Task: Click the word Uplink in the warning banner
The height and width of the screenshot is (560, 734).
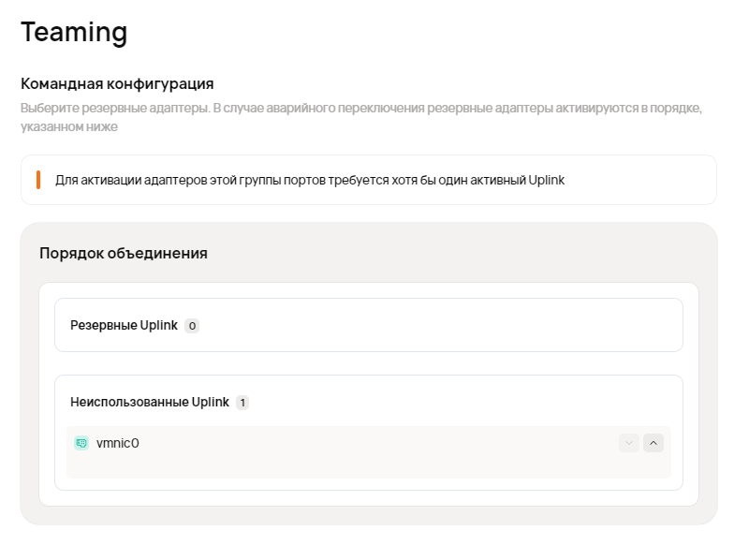Action: (x=547, y=180)
